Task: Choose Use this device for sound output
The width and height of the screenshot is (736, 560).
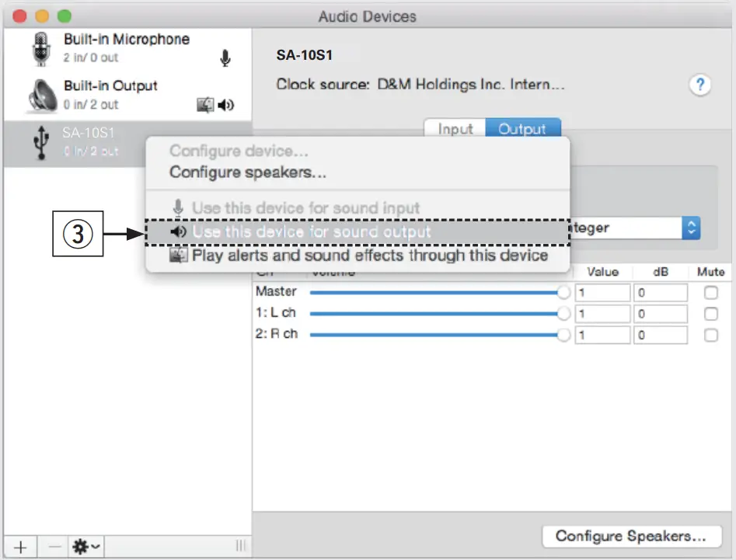Action: click(358, 232)
